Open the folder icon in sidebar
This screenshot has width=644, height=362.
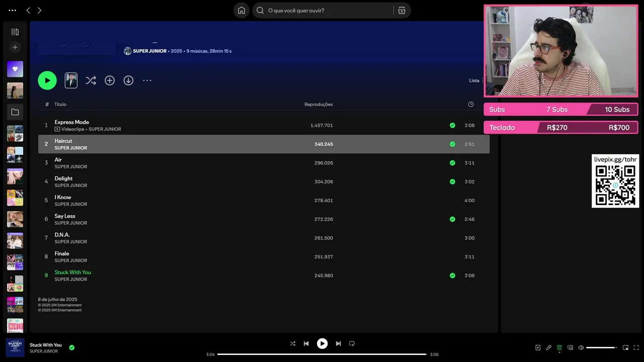[15, 112]
